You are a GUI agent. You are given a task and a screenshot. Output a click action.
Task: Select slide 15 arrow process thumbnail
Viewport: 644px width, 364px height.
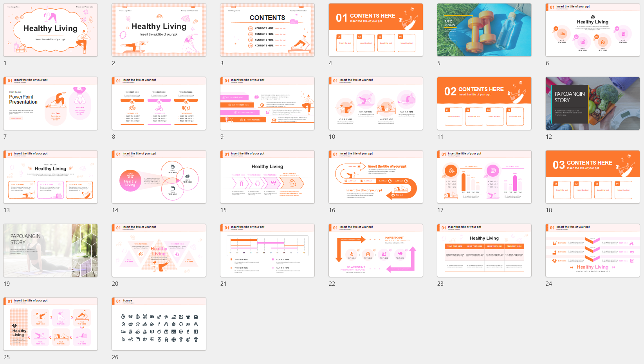(x=267, y=177)
